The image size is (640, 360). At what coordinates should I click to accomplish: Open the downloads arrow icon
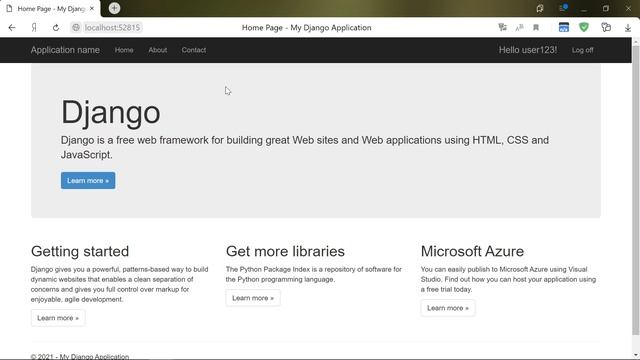pyautogui.click(x=628, y=28)
